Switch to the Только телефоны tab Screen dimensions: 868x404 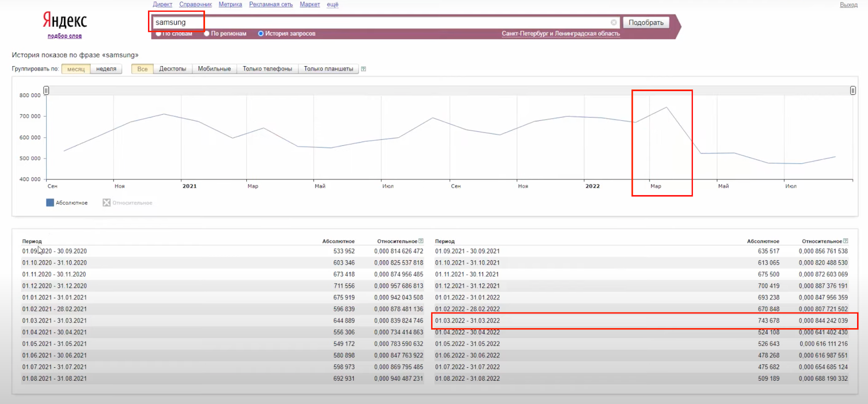[267, 69]
